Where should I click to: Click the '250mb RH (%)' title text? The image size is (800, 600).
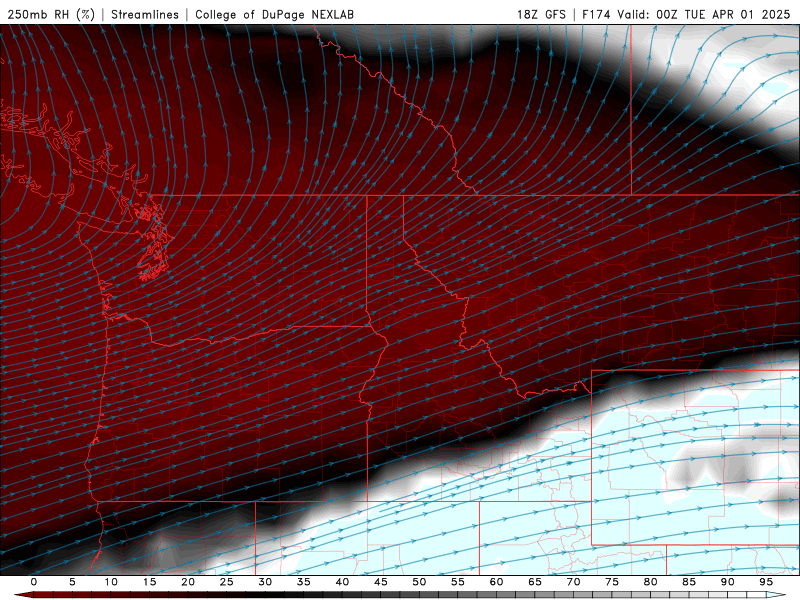point(51,14)
